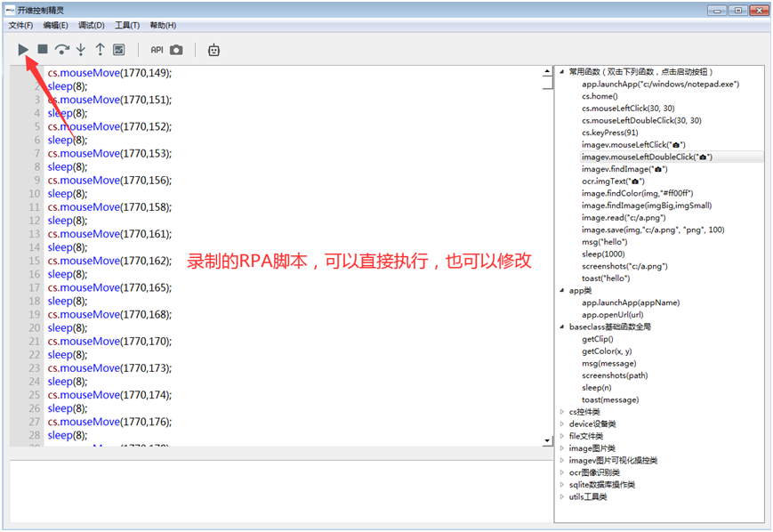
Task: Select image.read("c:/a.png") entry
Action: click(624, 217)
